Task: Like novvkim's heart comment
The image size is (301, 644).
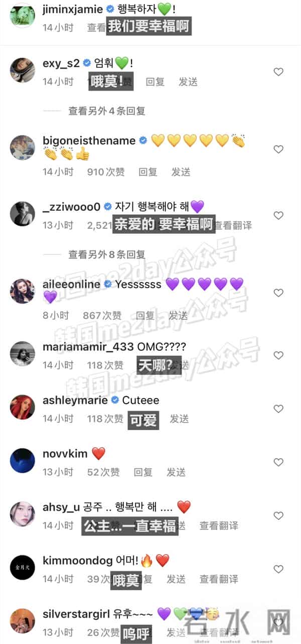Action: tap(278, 462)
